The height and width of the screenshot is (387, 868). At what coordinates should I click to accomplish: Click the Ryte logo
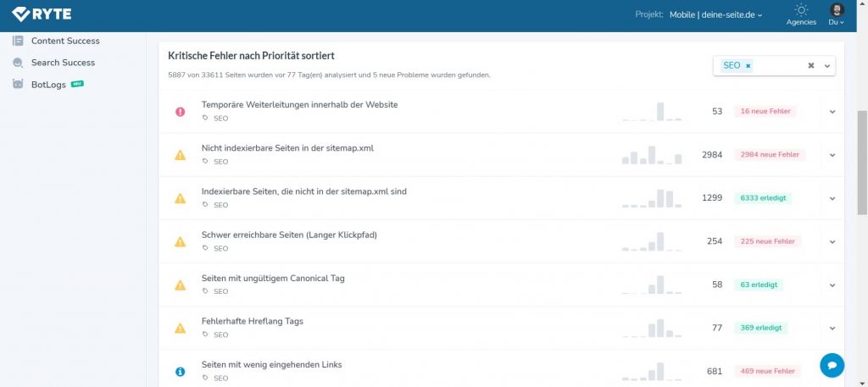(x=42, y=14)
